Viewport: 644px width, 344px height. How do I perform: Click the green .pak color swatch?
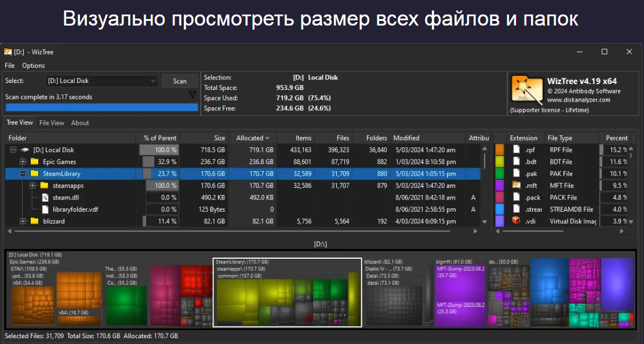tap(500, 173)
